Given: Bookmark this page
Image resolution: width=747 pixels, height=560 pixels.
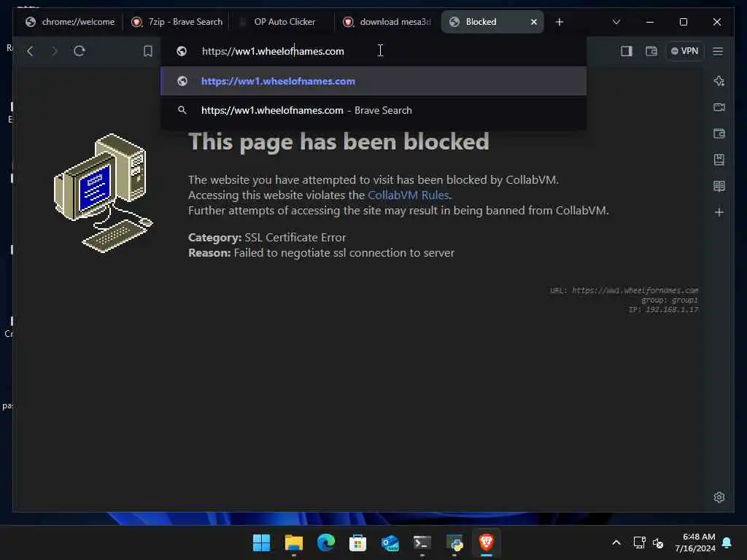Looking at the screenshot, I should click(147, 51).
